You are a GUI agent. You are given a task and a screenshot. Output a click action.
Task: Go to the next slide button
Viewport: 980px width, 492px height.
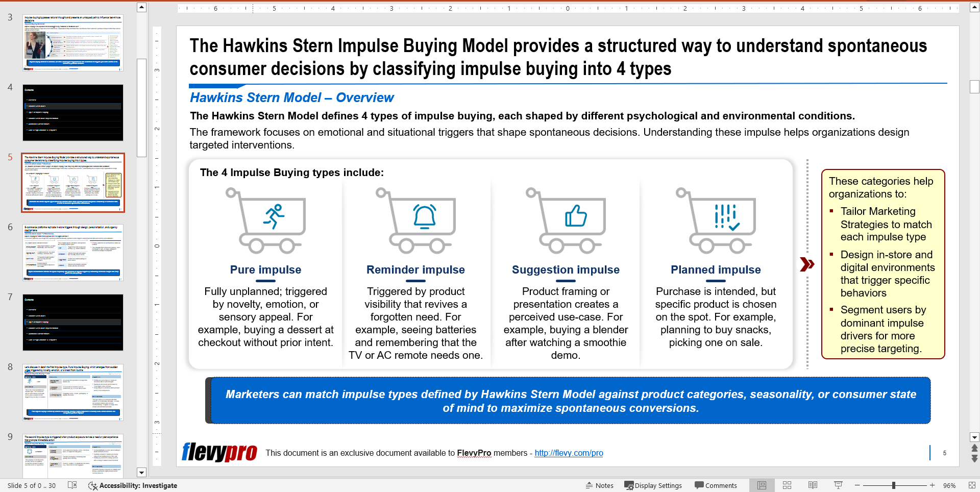pos(974,459)
